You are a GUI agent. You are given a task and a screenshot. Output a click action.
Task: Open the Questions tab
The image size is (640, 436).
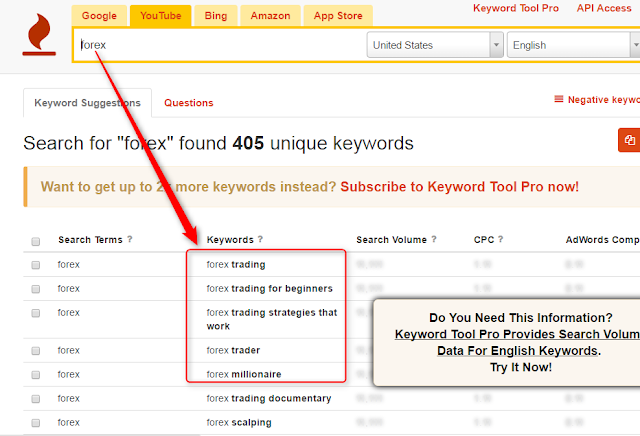pos(189,103)
